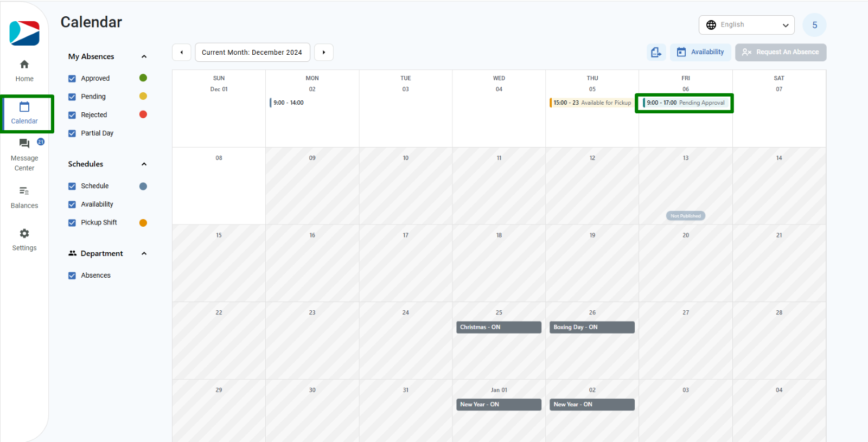Viewport: 868px width, 442px height.
Task: Click the export calendar icon button
Action: click(x=656, y=52)
